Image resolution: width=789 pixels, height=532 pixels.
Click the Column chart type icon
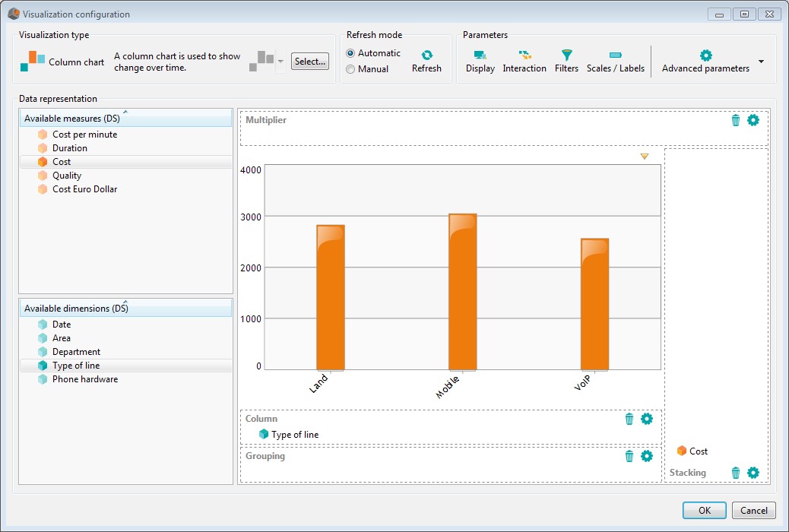pos(33,62)
